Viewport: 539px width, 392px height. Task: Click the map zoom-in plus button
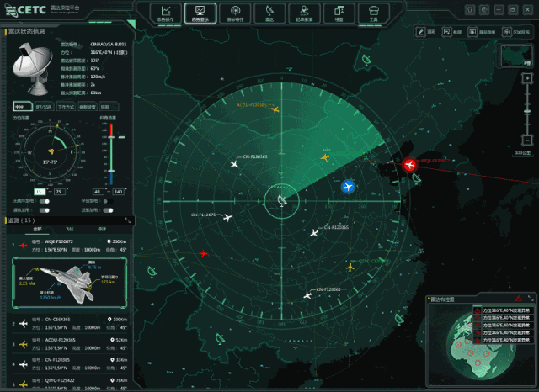[x=526, y=80]
